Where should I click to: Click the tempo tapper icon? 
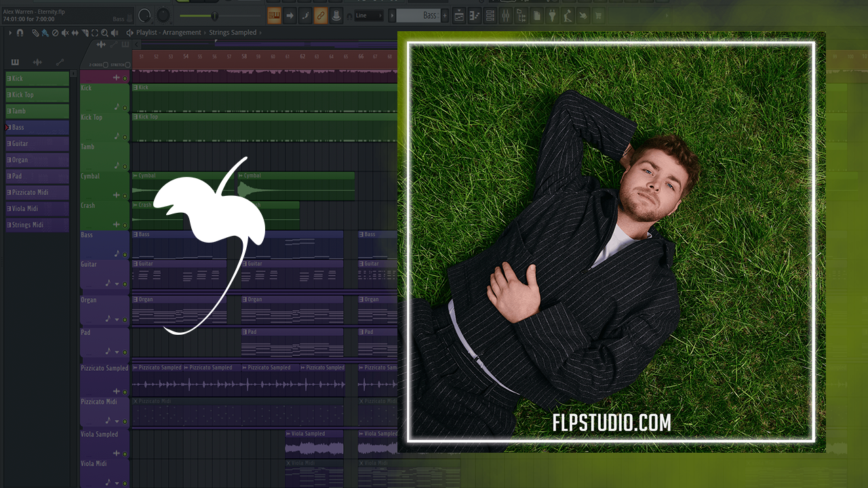(568, 16)
